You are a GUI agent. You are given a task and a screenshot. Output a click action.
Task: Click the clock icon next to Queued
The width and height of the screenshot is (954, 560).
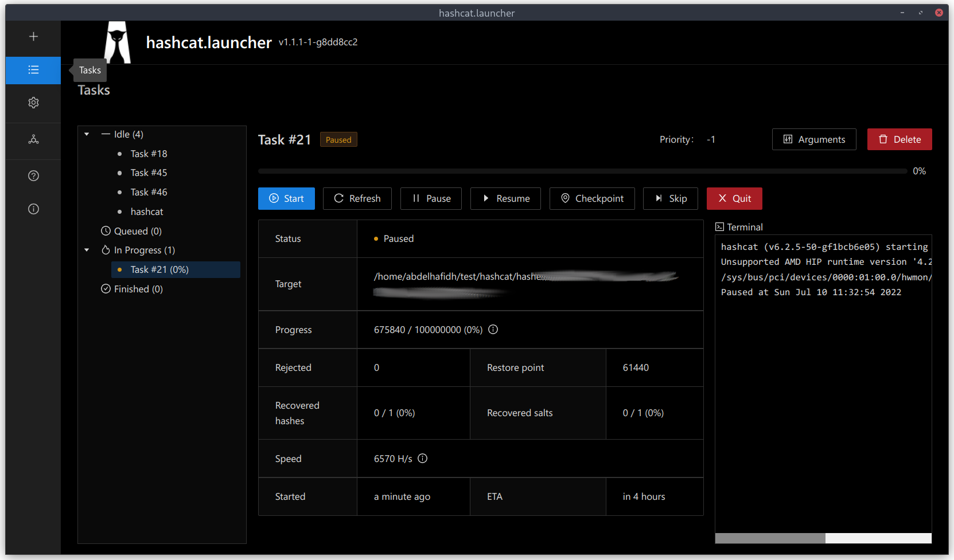click(x=106, y=231)
